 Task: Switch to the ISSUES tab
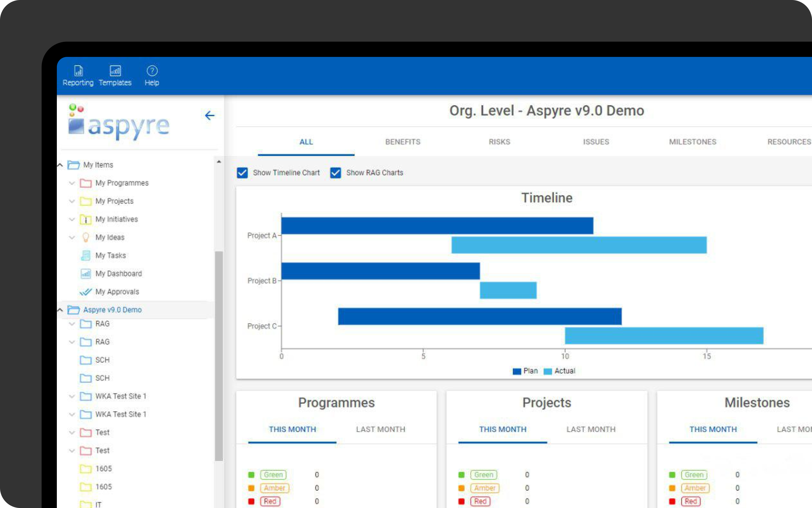(596, 142)
